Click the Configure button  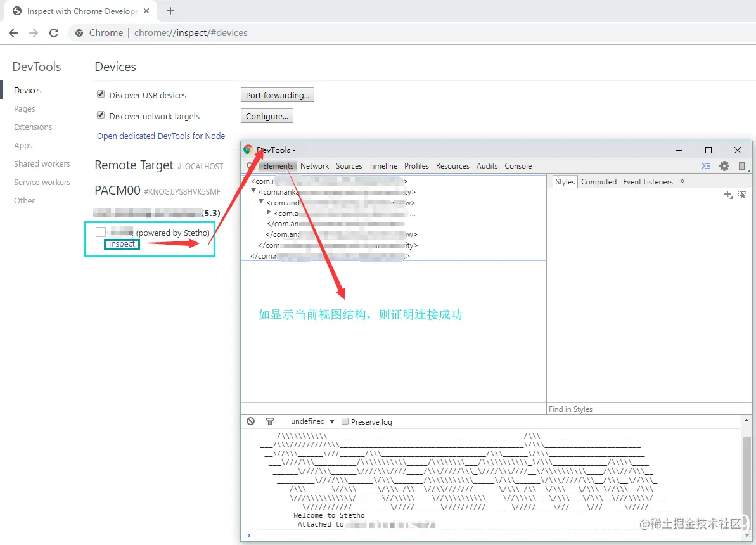tap(267, 116)
